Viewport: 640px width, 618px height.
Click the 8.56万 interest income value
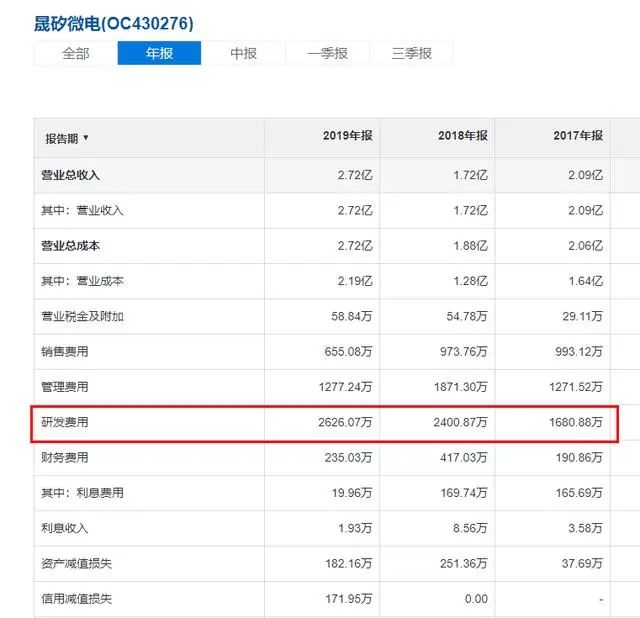470,528
